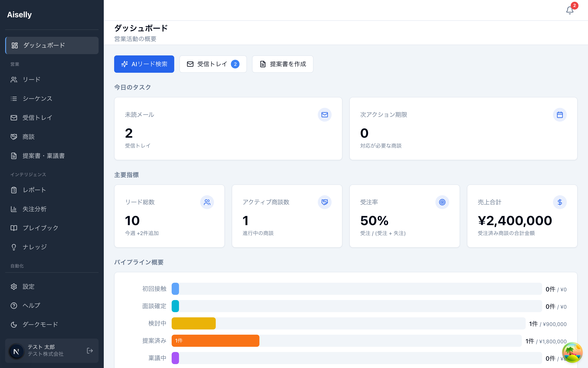Click the logout icon beside テスト 太郎
The width and height of the screenshot is (588, 368).
click(90, 351)
